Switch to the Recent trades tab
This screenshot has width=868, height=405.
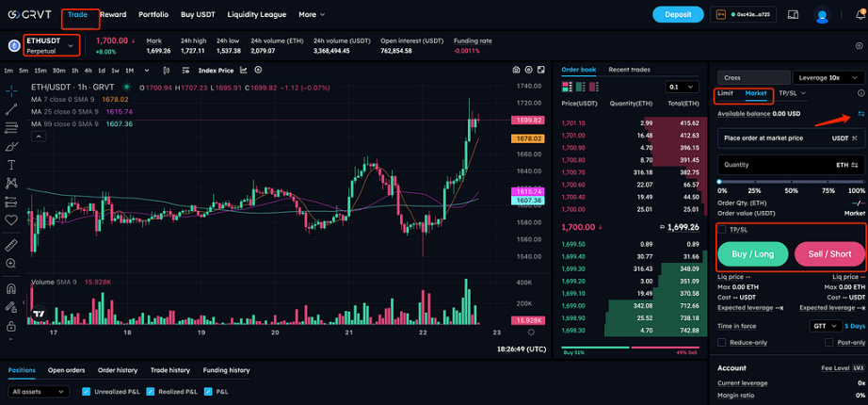click(629, 70)
